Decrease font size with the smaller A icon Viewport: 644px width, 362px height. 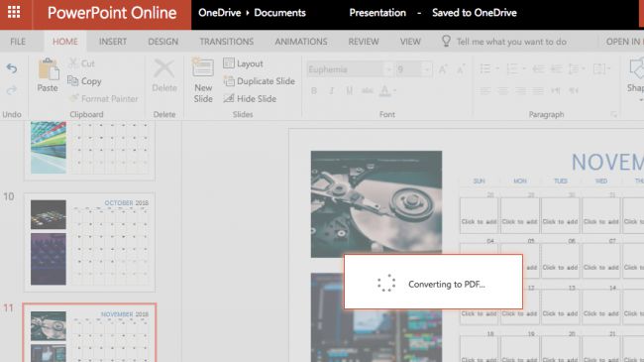tap(461, 69)
